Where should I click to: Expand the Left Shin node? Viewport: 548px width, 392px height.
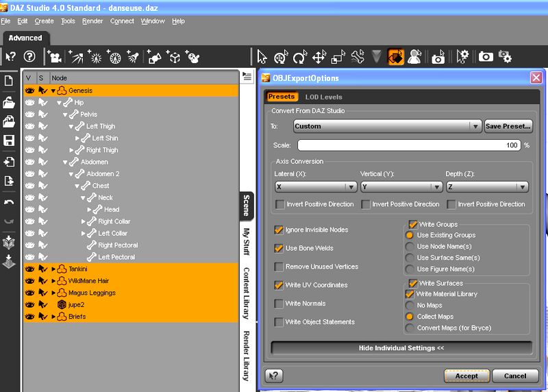click(x=77, y=138)
